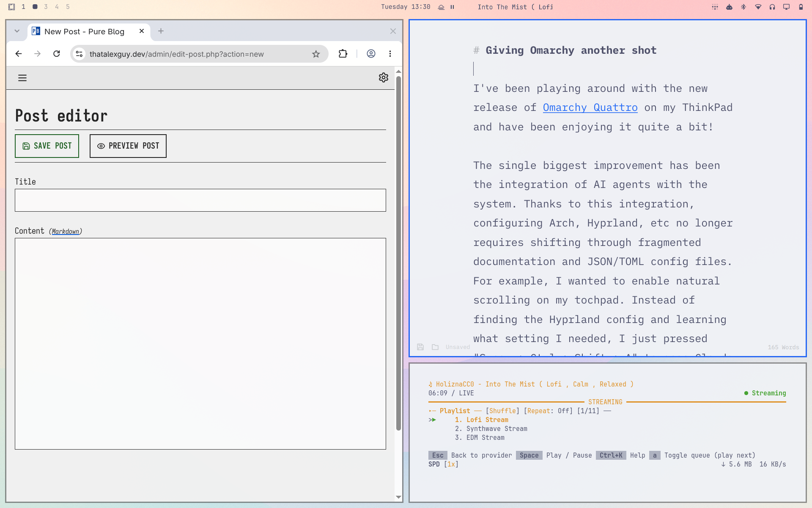Click the orange STREAMING progress line

(607, 402)
